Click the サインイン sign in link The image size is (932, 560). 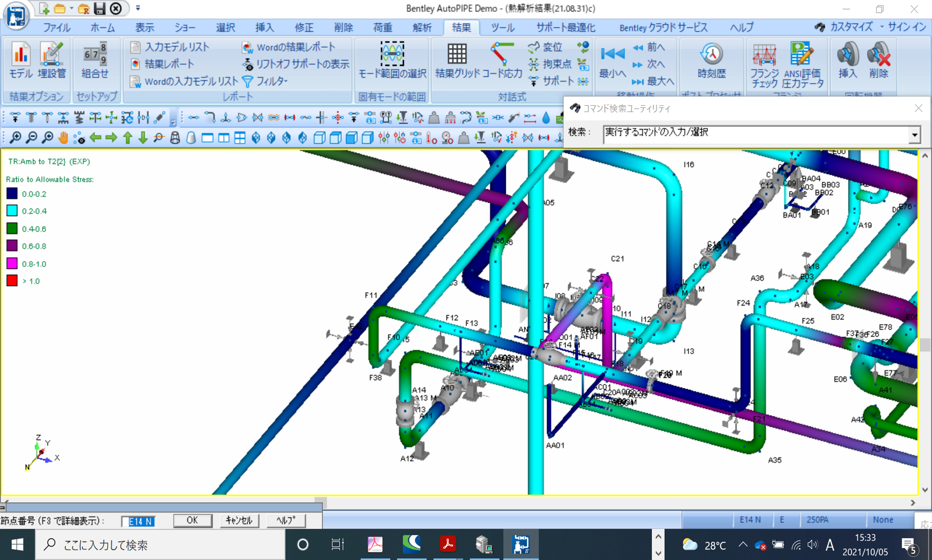[x=907, y=27]
